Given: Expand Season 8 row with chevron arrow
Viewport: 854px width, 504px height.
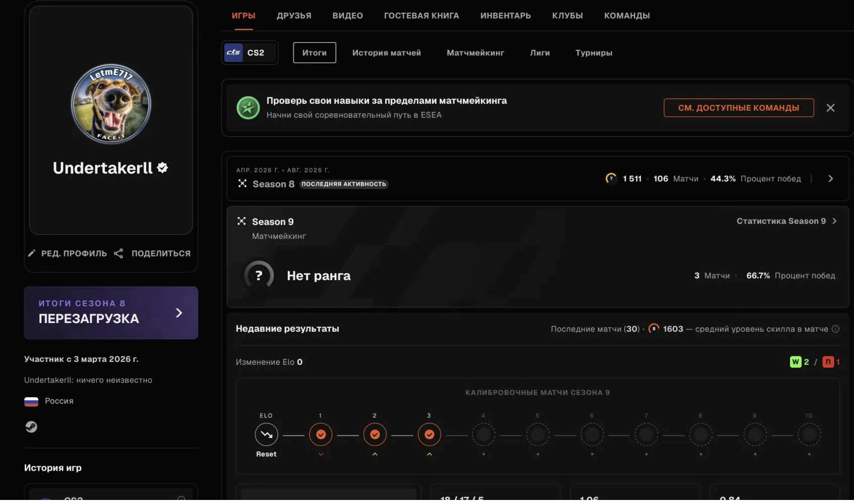Looking at the screenshot, I should (830, 178).
